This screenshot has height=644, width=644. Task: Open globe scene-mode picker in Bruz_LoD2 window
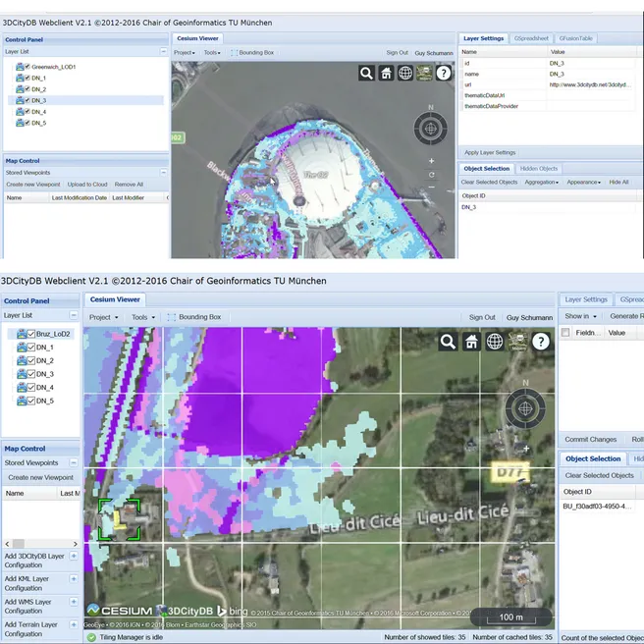[x=495, y=342]
